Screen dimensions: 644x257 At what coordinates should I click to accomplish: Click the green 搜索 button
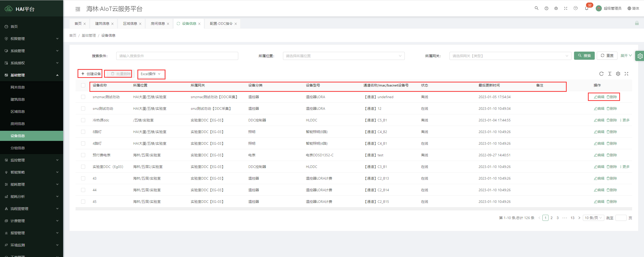pyautogui.click(x=584, y=56)
